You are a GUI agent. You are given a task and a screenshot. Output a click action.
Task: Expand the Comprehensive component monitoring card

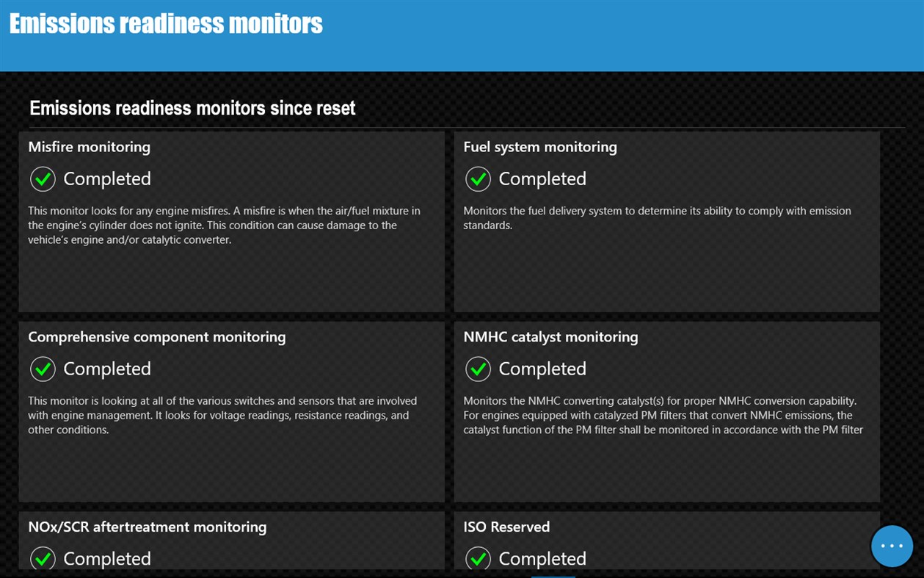click(x=231, y=411)
